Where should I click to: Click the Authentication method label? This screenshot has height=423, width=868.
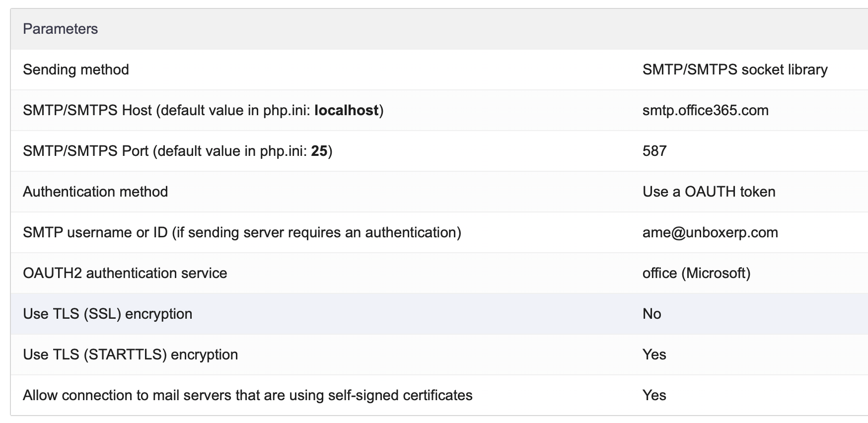click(x=95, y=192)
